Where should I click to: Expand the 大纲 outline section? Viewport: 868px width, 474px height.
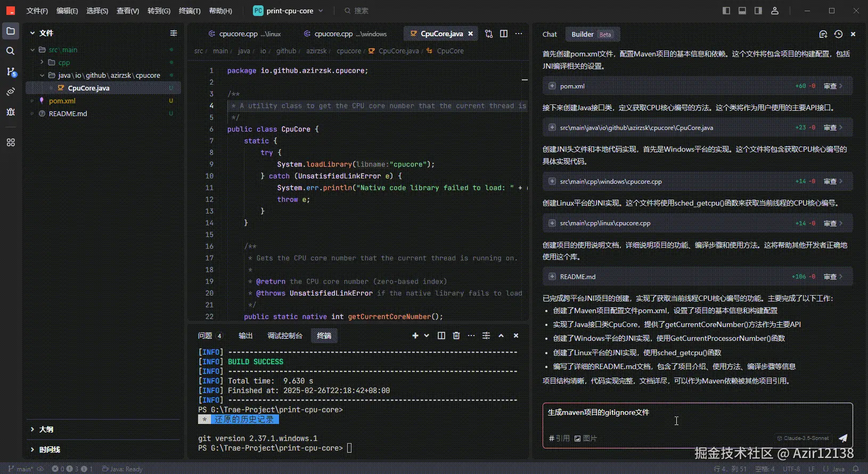click(x=103, y=429)
